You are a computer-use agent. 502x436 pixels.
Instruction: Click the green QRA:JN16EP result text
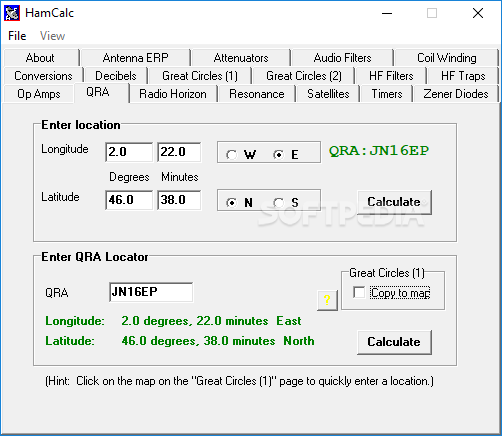pos(379,151)
